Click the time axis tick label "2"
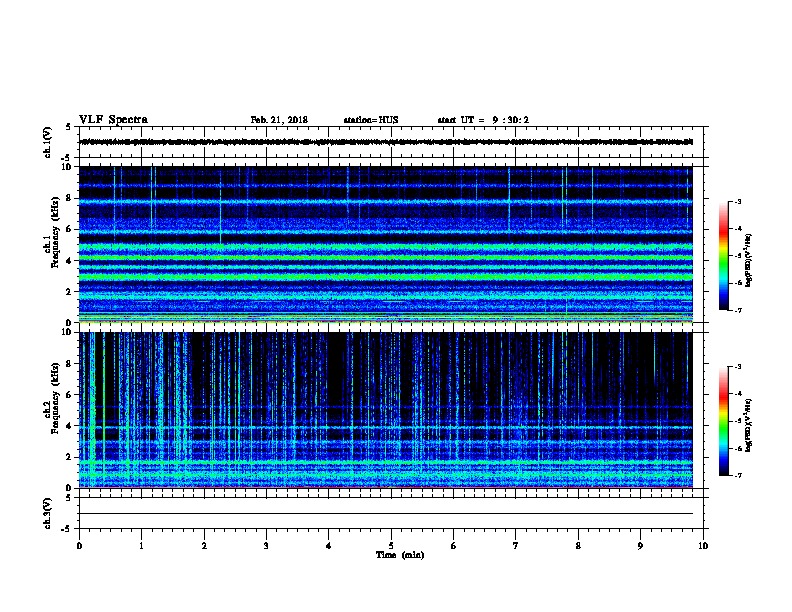 (x=204, y=546)
